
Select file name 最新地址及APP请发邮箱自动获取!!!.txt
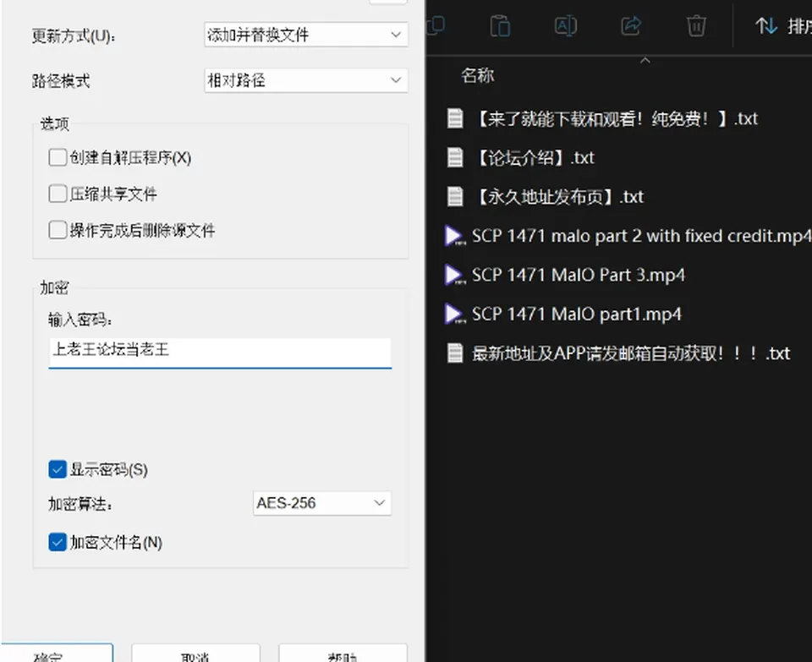[631, 353]
